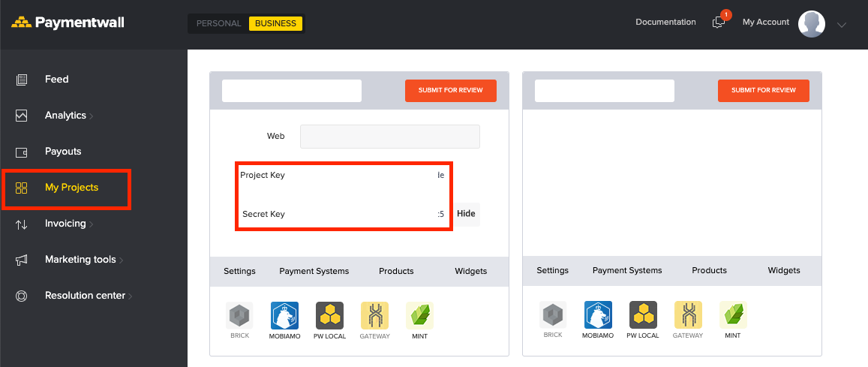Click the Marketing tools megaphone icon

pos(22,260)
